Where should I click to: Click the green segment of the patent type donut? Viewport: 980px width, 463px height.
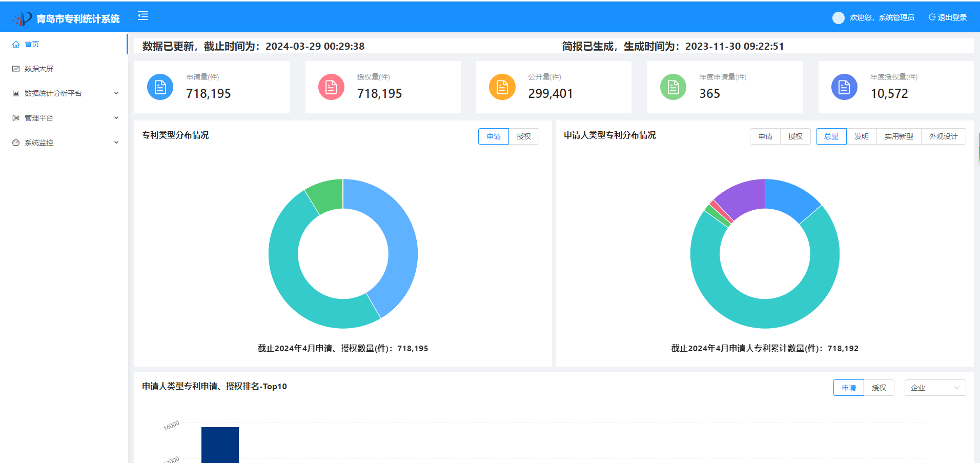(x=326, y=196)
